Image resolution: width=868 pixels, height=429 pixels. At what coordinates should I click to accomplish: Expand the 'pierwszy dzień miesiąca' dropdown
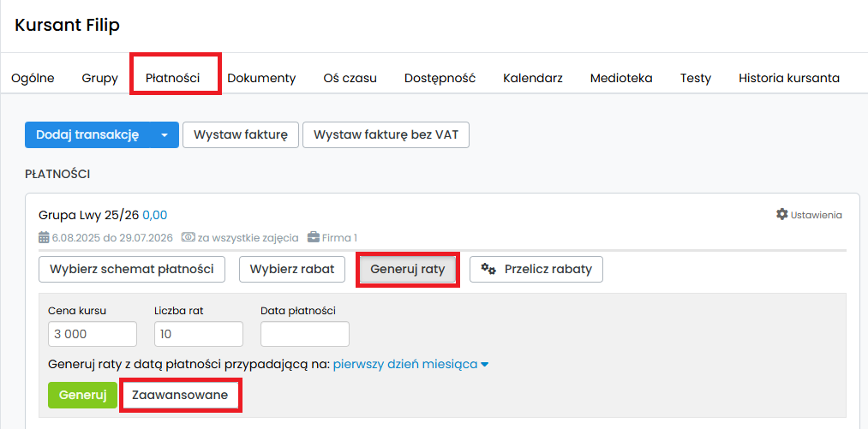484,364
